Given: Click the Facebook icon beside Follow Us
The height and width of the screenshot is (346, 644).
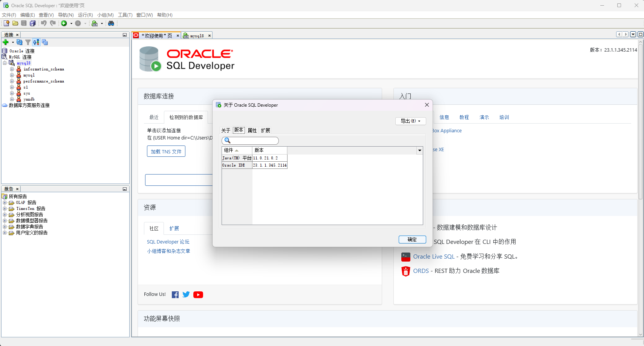Looking at the screenshot, I should coord(175,295).
